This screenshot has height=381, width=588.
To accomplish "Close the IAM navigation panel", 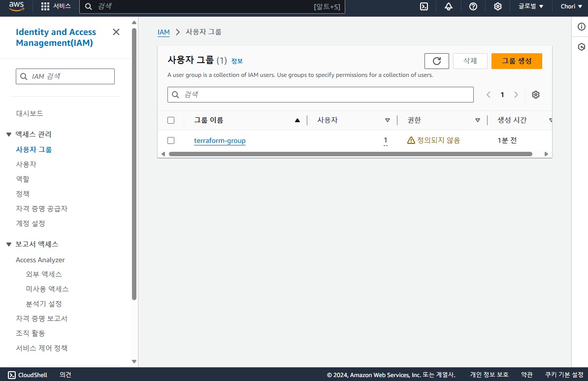I will coord(116,32).
